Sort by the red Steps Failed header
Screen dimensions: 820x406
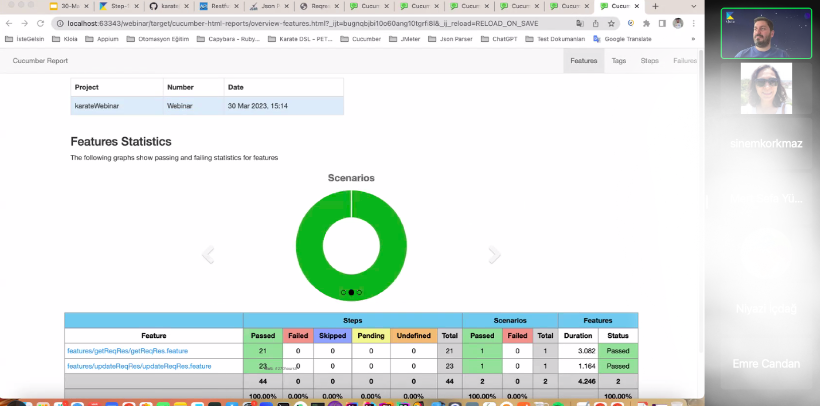coord(298,336)
